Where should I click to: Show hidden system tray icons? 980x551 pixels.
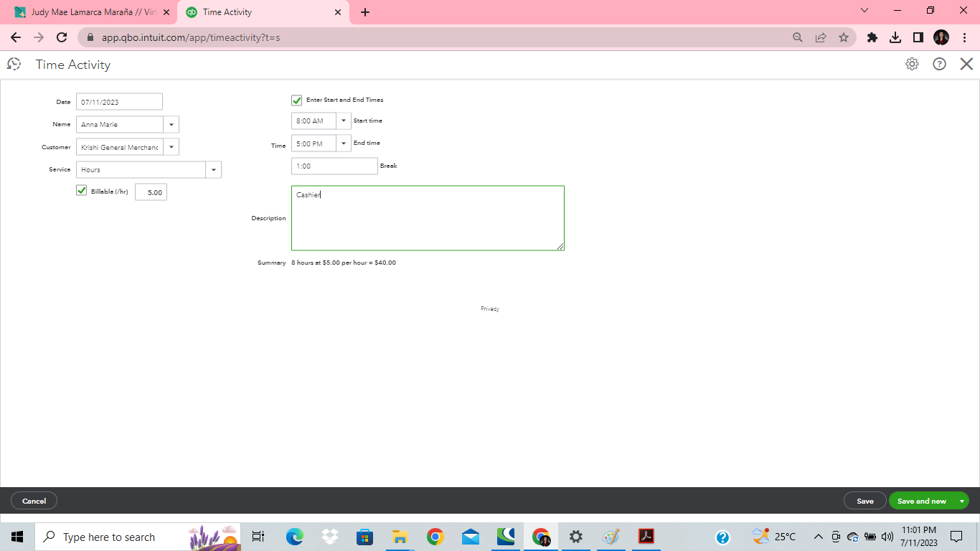(x=819, y=537)
